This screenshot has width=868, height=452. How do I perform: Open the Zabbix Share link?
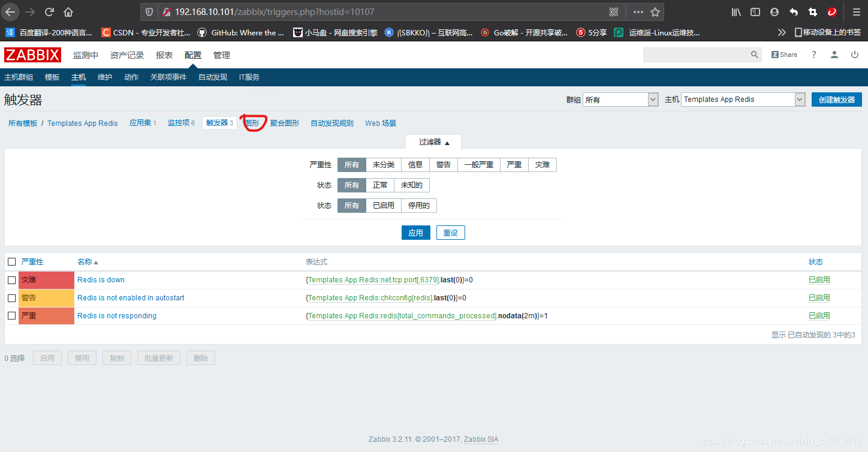(784, 55)
